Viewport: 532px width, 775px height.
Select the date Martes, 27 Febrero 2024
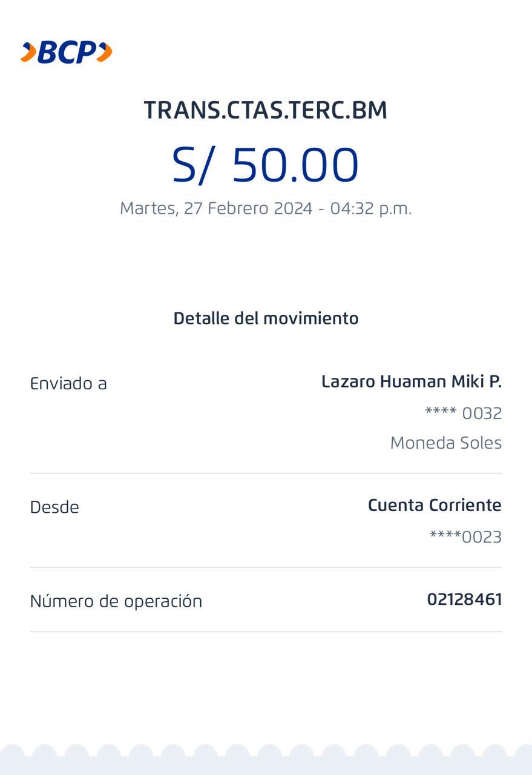215,208
